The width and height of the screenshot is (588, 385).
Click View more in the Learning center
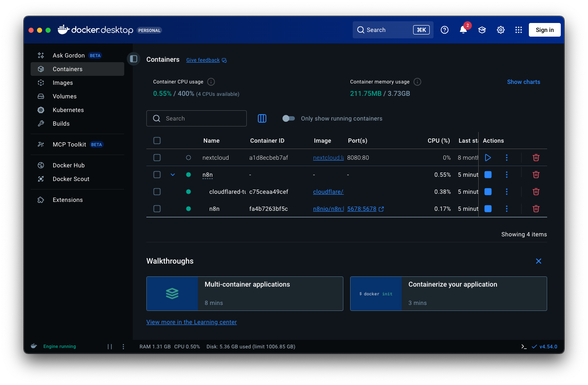coord(191,322)
